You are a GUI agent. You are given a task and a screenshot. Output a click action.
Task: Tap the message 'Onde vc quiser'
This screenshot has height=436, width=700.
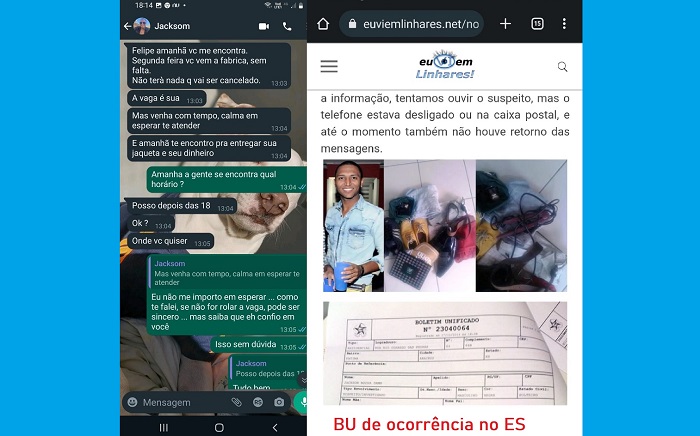click(x=171, y=241)
